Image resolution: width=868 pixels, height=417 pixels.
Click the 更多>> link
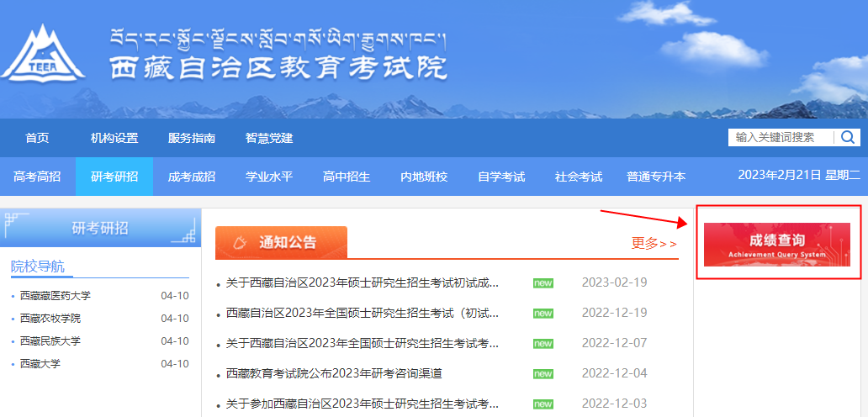click(x=654, y=243)
